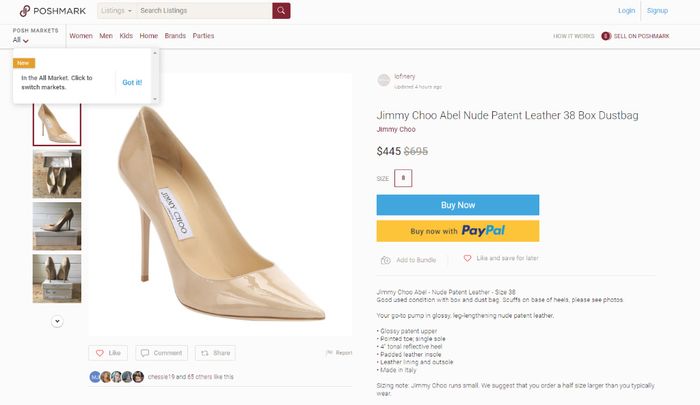The image size is (700, 405).
Task: Click Like and save for later
Action: [x=501, y=258]
